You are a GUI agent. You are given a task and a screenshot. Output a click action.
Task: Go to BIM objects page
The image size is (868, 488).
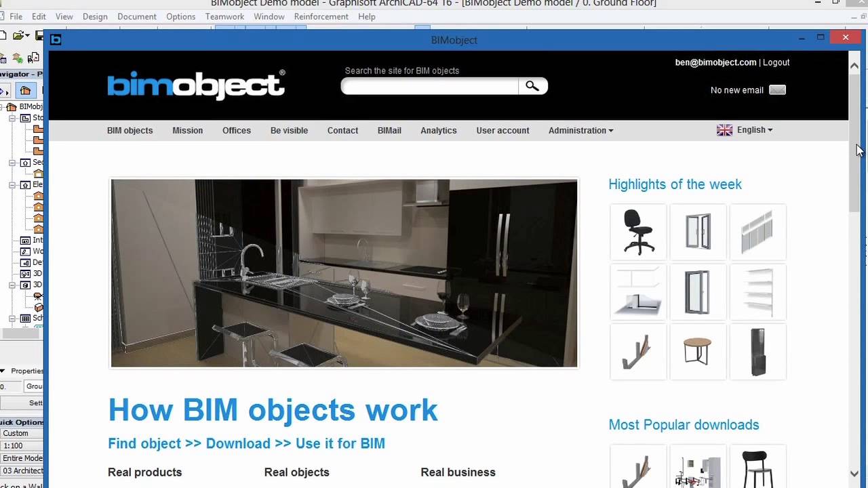pos(130,130)
